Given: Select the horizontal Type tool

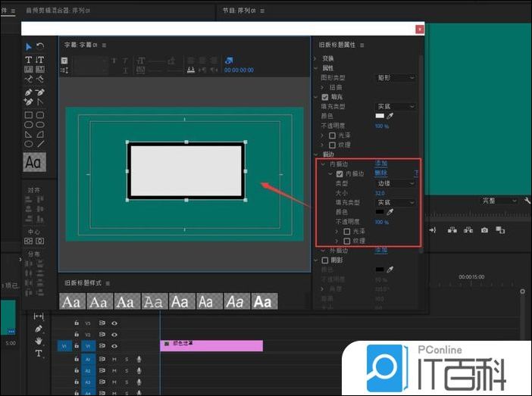Looking at the screenshot, I should pos(29,60).
